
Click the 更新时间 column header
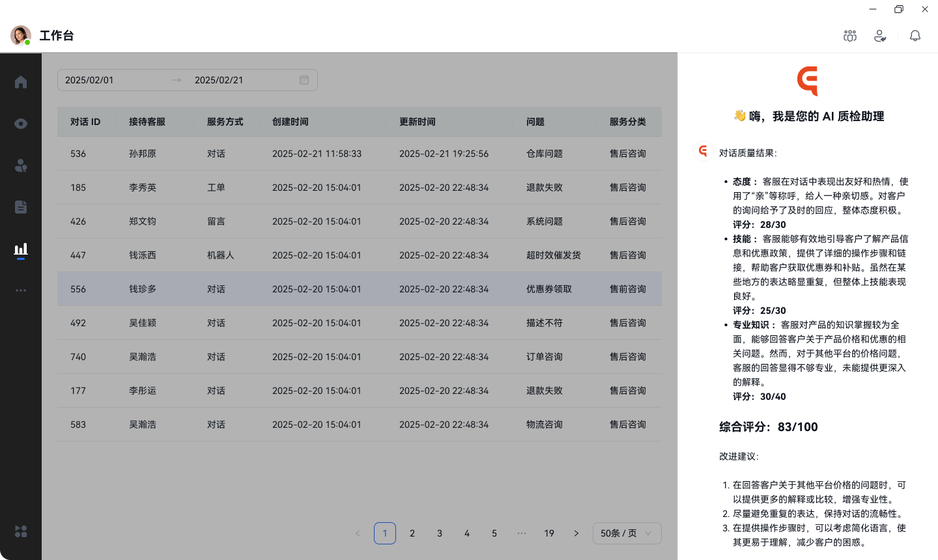coord(418,122)
